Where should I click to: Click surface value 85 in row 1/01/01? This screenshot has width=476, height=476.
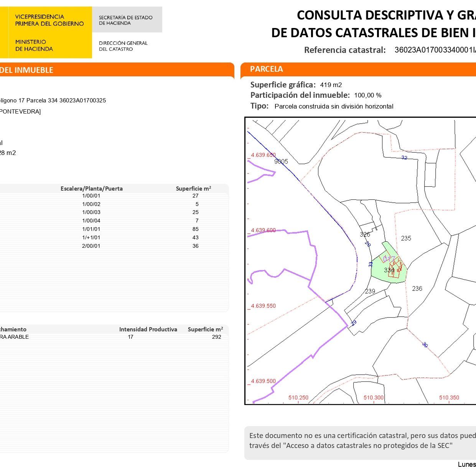pyautogui.click(x=196, y=229)
